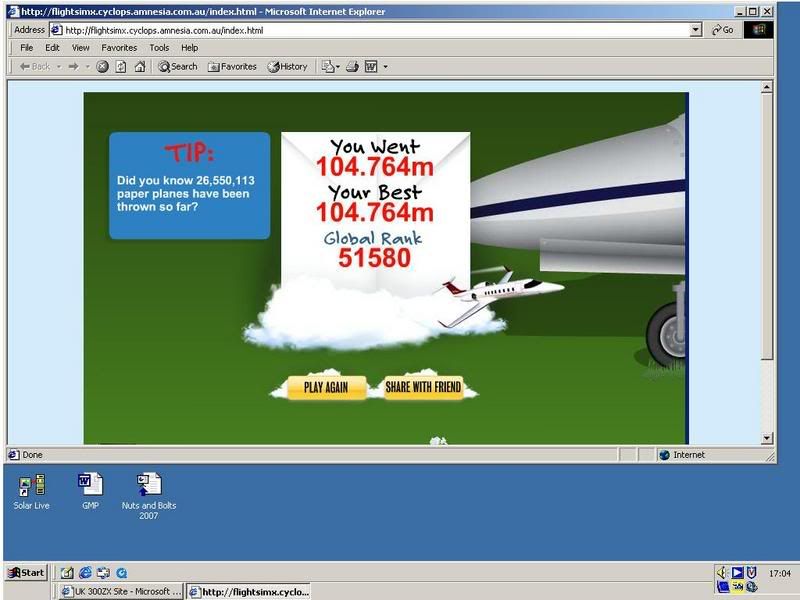
Task: Expand the address bar dropdown
Action: click(696, 30)
